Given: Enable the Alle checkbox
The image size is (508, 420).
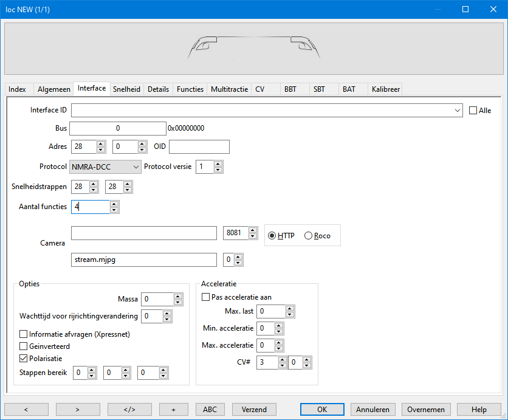Looking at the screenshot, I should 473,111.
